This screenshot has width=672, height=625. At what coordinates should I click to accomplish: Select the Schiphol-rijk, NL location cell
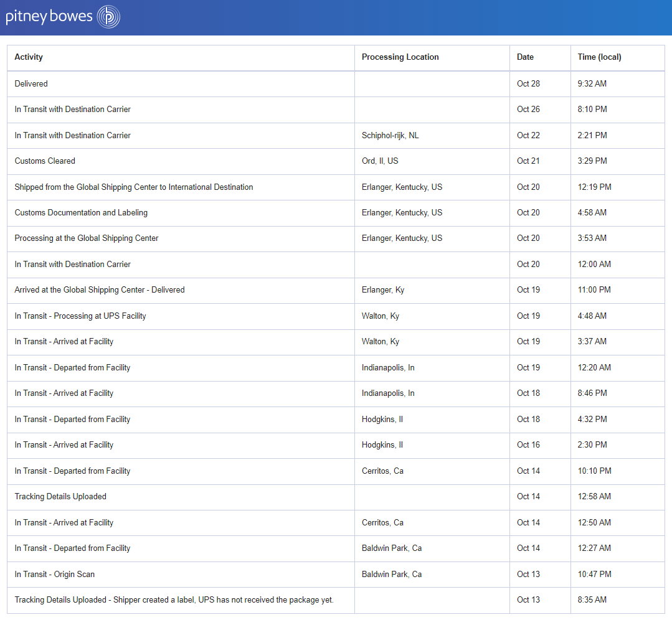click(x=391, y=135)
